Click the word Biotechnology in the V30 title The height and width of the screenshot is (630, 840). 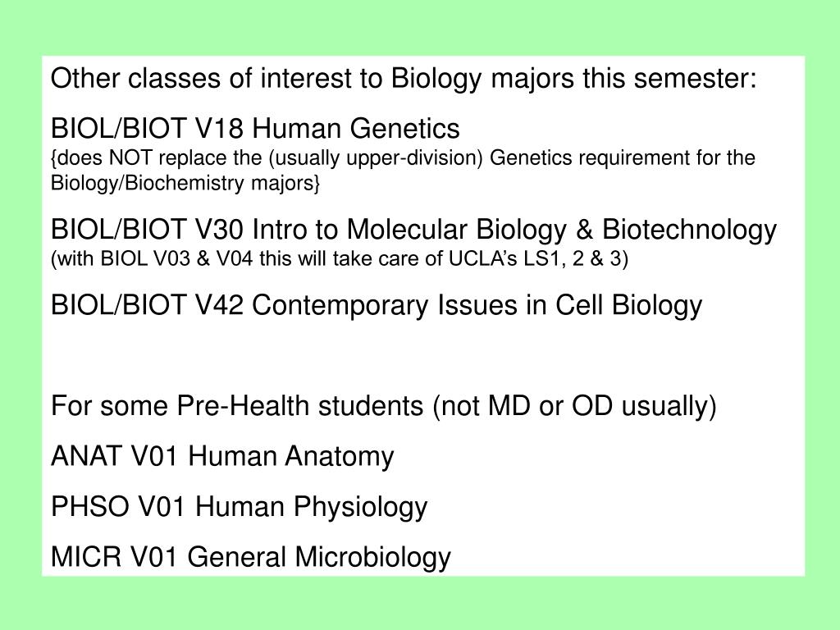coord(689,230)
